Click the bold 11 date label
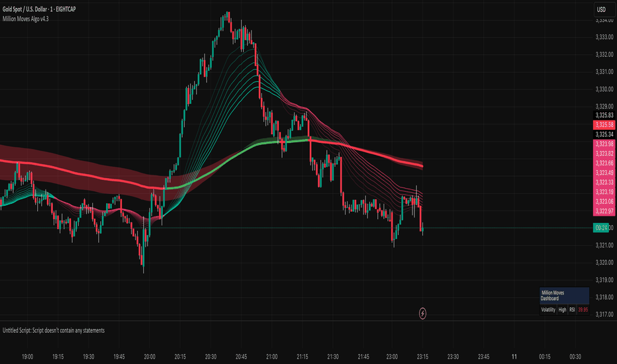The image size is (617, 364). tap(514, 357)
